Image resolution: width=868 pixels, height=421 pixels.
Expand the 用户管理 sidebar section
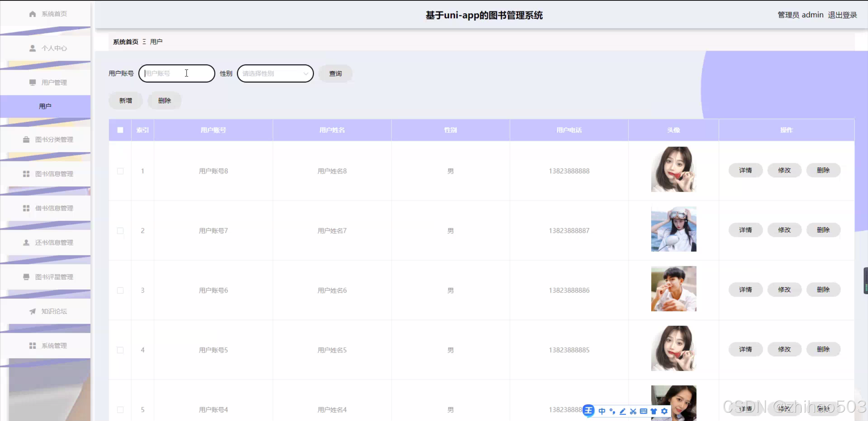point(54,82)
